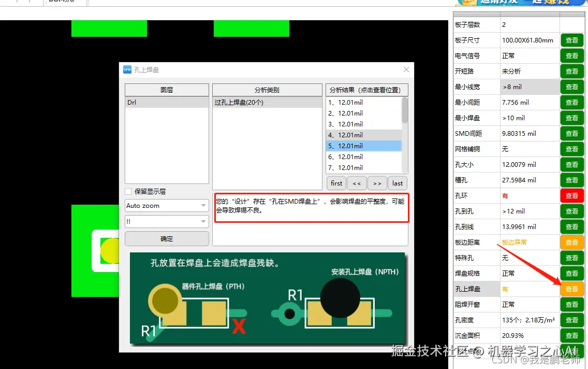Click 查看 next to 孔环 red alert

571,195
